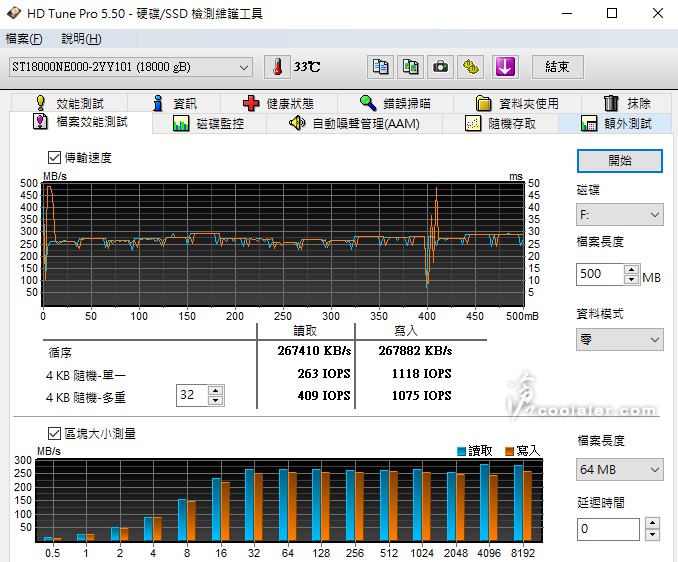Open the 資料夾使用 folder usage tab

pos(517,103)
